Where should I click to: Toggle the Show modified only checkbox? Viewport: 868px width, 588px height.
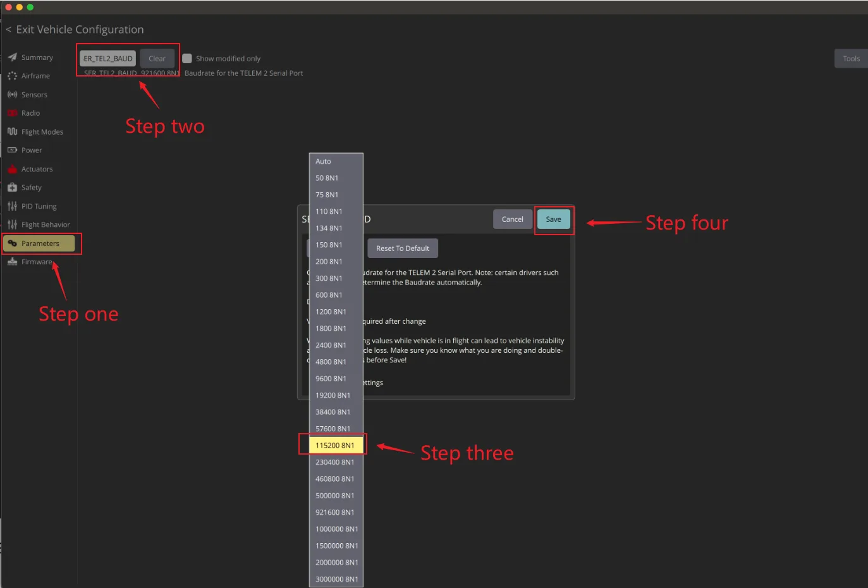(187, 58)
